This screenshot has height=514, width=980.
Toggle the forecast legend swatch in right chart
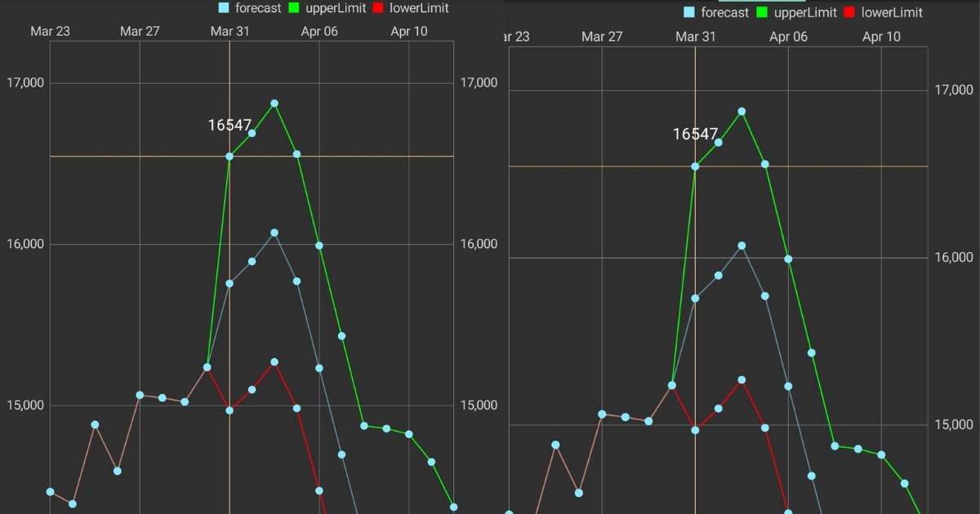pos(689,12)
